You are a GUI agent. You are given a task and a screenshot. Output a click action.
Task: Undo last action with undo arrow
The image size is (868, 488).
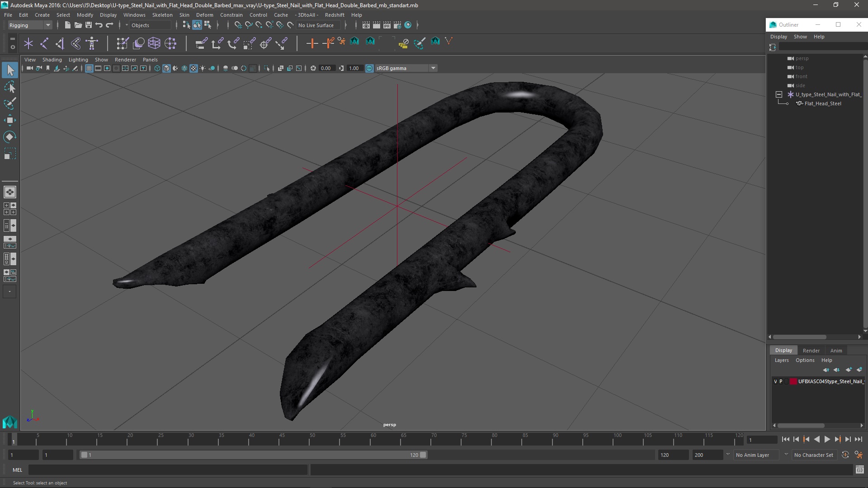[99, 25]
